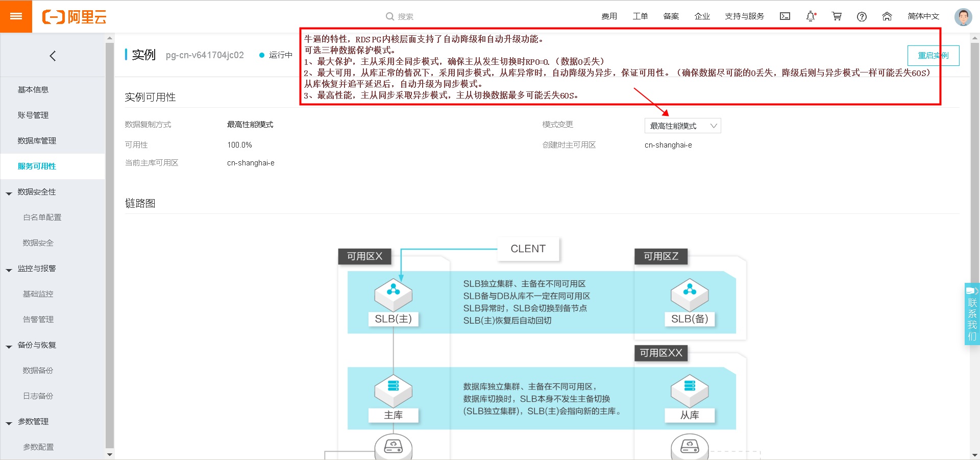Click the 当前主库可用区 value cn-shanghai-e

[x=251, y=163]
